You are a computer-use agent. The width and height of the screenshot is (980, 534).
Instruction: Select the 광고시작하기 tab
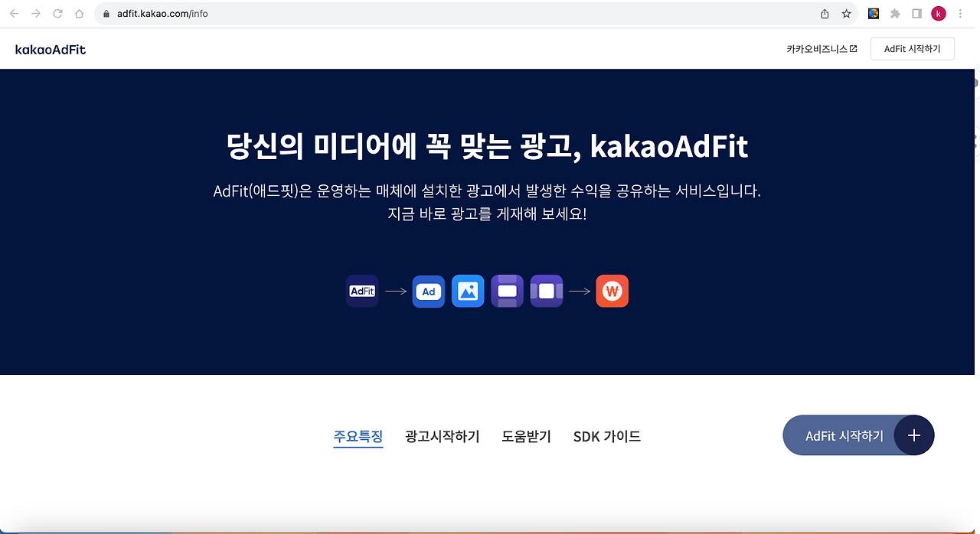(x=443, y=437)
